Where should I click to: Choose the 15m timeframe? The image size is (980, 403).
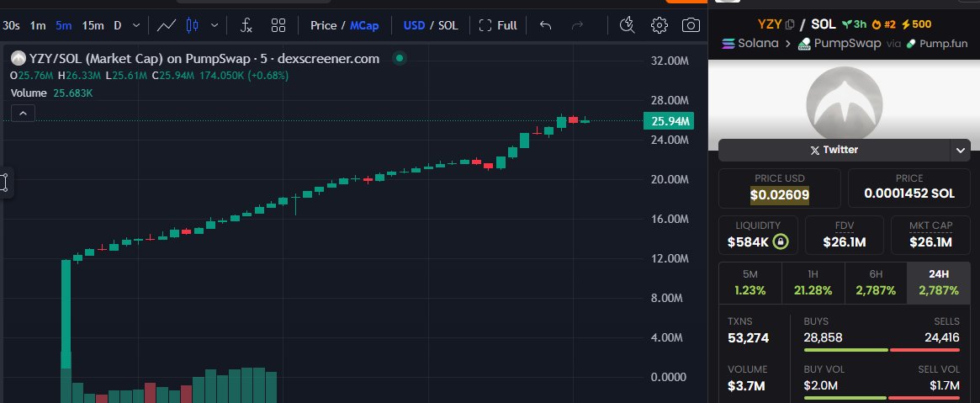click(93, 25)
